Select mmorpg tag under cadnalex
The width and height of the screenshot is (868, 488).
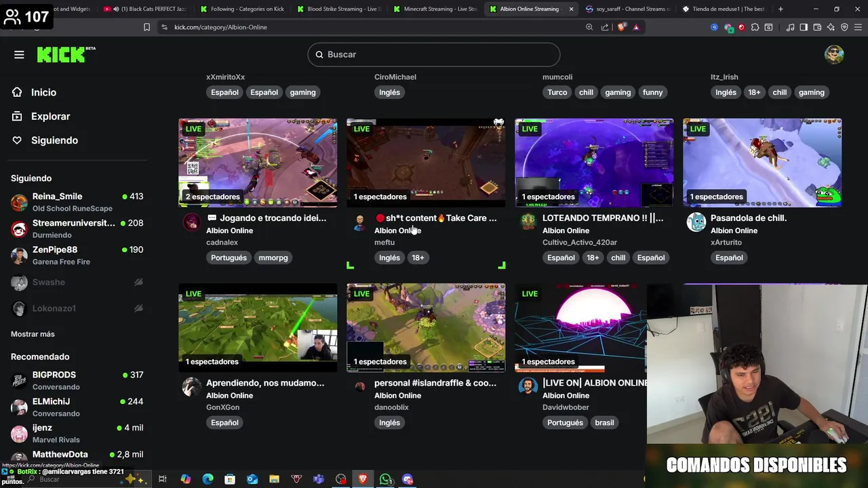[x=273, y=258]
